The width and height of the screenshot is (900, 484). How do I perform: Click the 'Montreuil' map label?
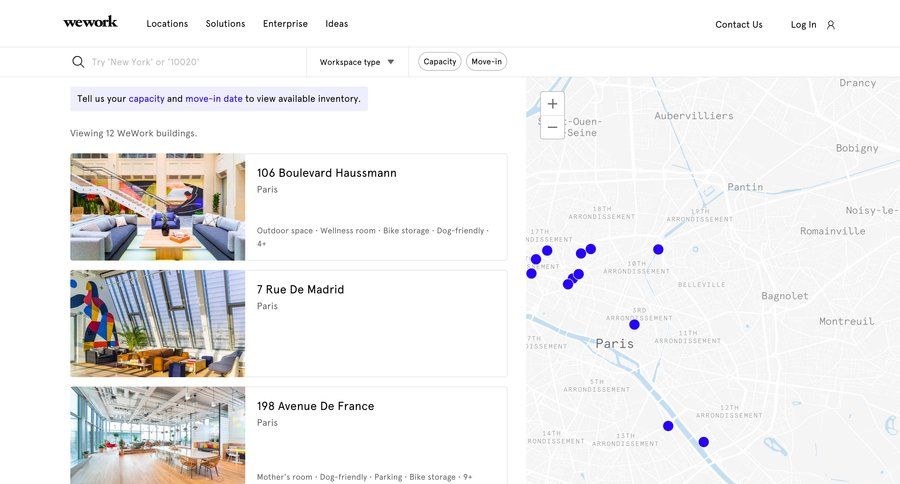coord(847,321)
